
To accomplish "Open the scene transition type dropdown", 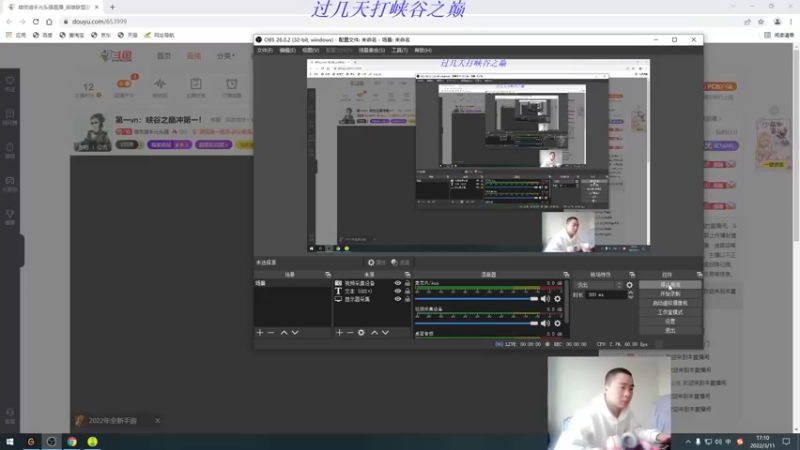I will (x=598, y=285).
